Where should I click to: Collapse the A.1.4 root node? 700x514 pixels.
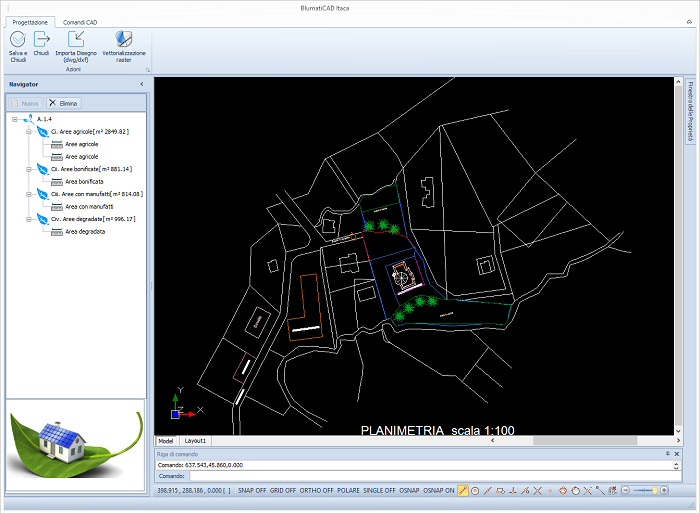[x=14, y=118]
